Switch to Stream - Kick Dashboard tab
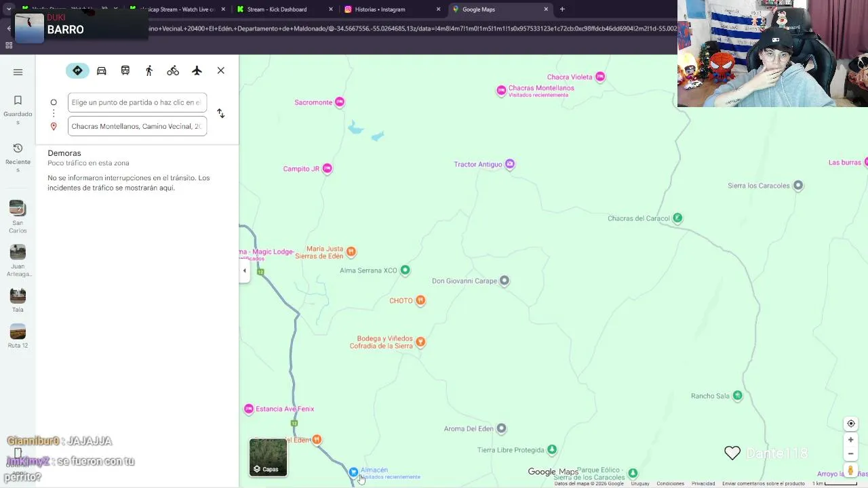This screenshot has width=868, height=488. 285,9
